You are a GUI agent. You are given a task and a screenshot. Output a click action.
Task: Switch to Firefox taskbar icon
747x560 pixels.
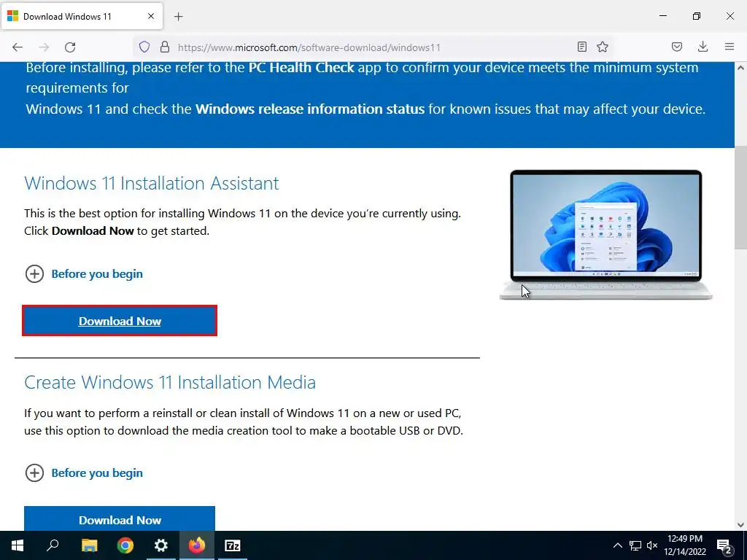click(197, 545)
